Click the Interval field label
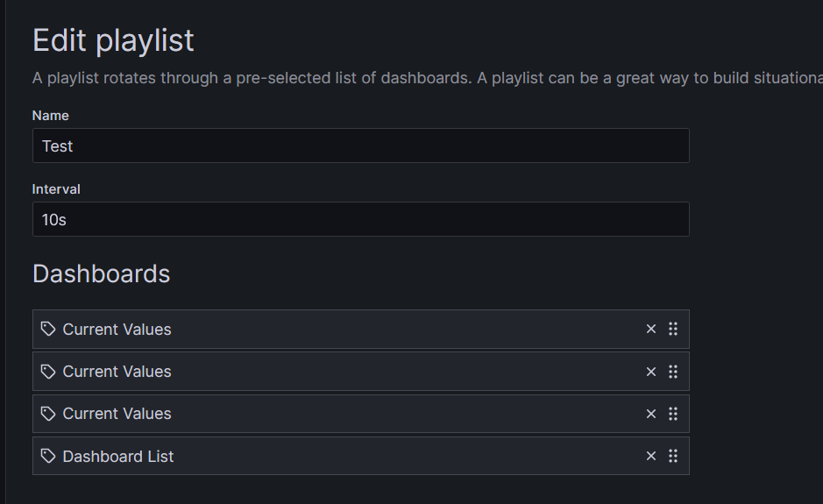Screen dimensions: 823x504 pyautogui.click(x=56, y=189)
